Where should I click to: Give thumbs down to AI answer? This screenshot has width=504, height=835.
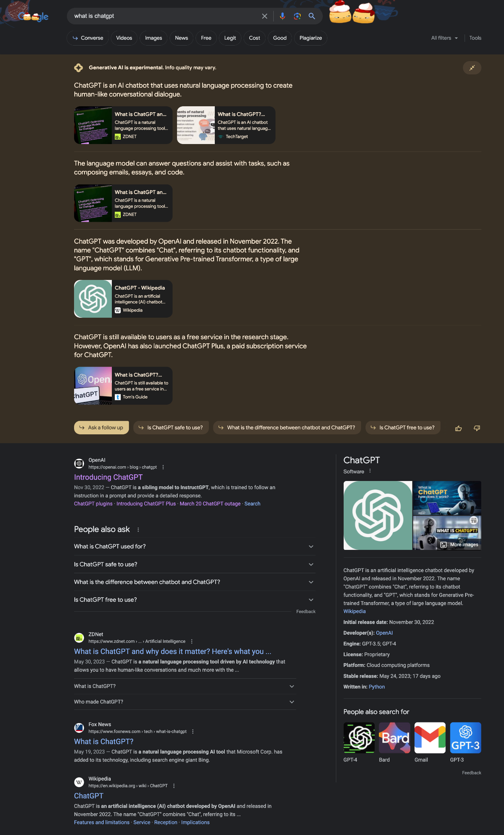pos(477,428)
